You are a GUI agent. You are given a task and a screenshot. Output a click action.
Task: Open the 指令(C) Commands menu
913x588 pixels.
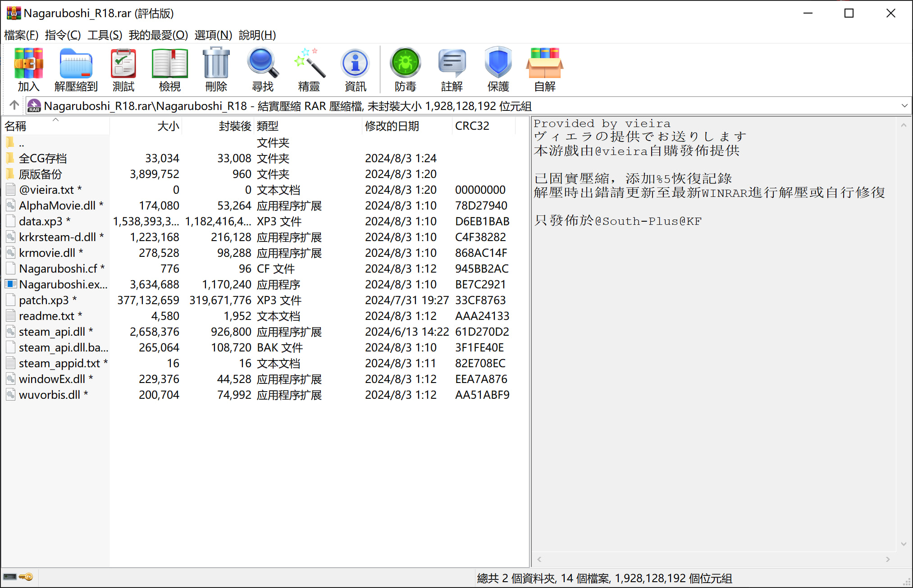coord(63,35)
